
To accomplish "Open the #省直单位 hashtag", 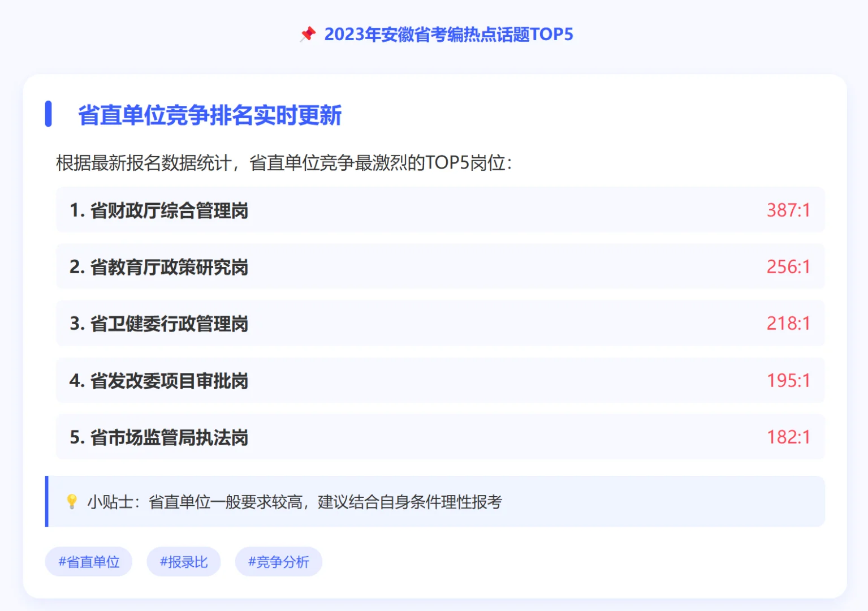I will [89, 562].
